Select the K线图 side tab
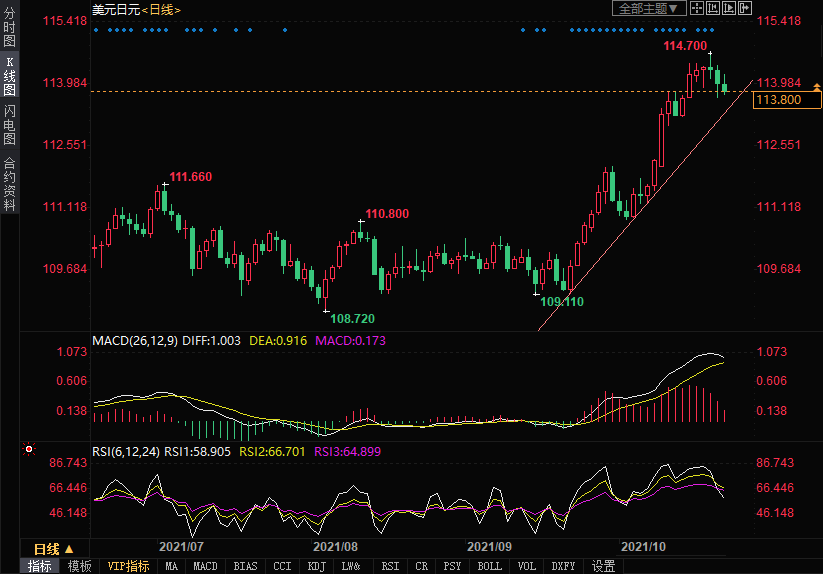This screenshot has height=574, width=823. pyautogui.click(x=9, y=77)
